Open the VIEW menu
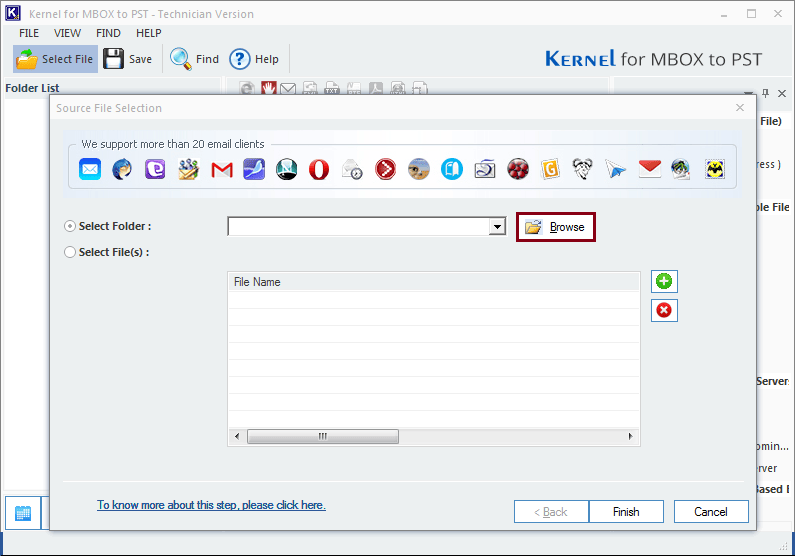 68,33
